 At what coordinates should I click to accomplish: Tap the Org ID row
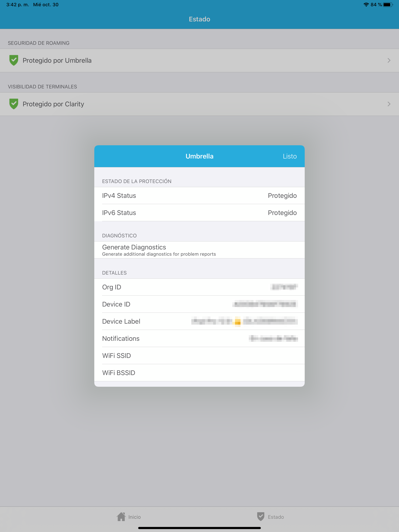coord(199,287)
